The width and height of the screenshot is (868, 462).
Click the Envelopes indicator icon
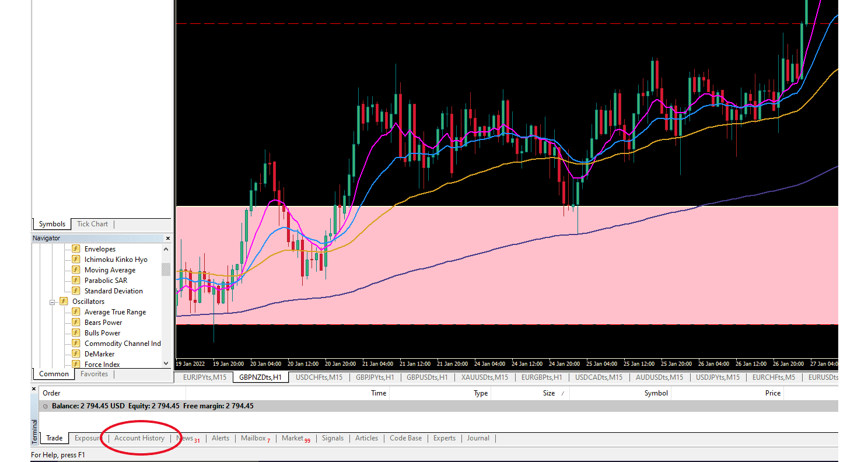(76, 249)
